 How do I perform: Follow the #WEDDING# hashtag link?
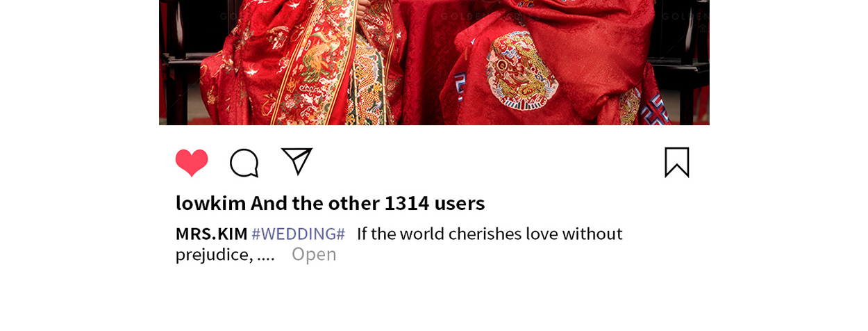click(x=298, y=234)
